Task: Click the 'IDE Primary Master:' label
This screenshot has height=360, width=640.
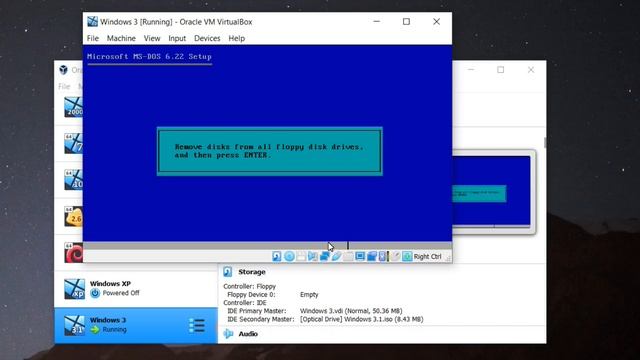Action: pyautogui.click(x=257, y=311)
